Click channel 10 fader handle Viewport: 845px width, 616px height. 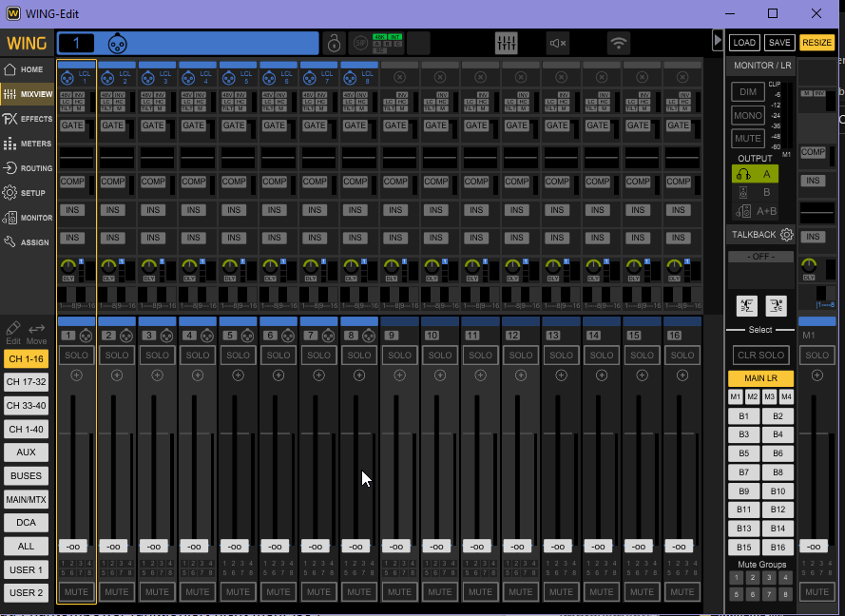pos(436,547)
